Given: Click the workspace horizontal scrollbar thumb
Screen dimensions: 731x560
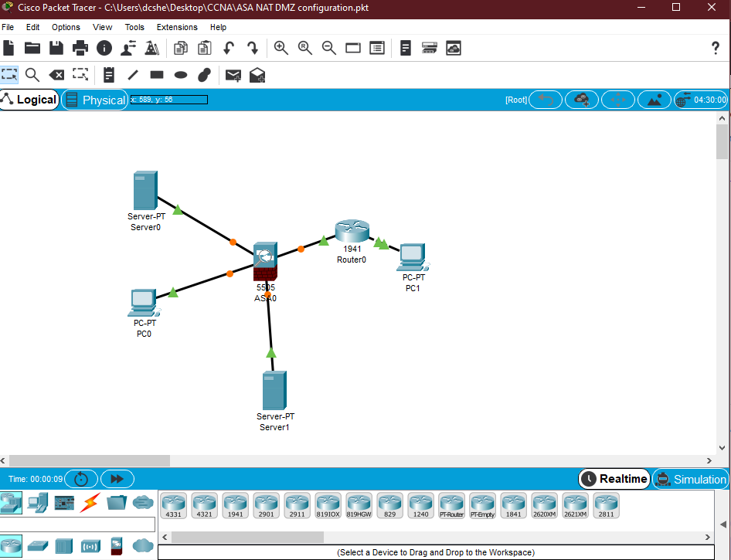Looking at the screenshot, I should [x=90, y=461].
